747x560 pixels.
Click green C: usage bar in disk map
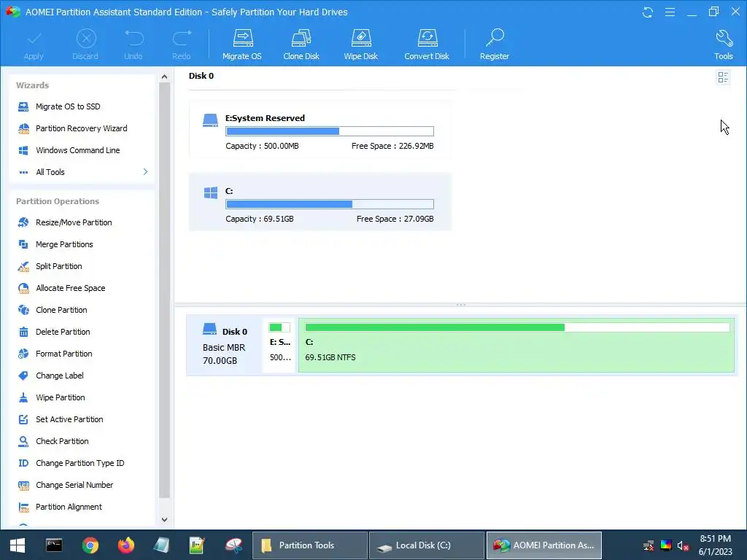(517, 327)
